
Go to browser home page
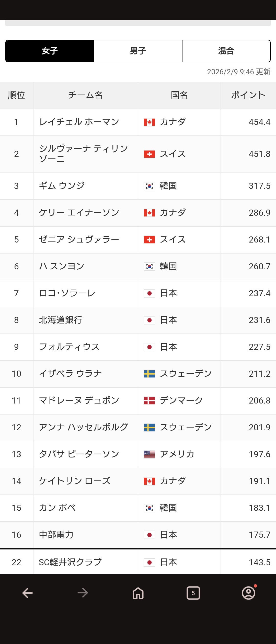click(138, 593)
